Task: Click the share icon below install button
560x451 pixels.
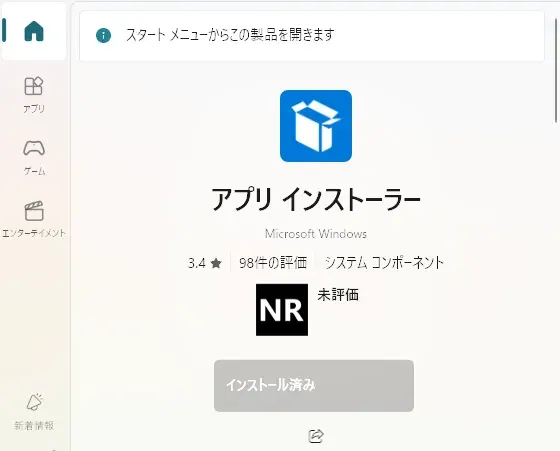Action: click(316, 435)
